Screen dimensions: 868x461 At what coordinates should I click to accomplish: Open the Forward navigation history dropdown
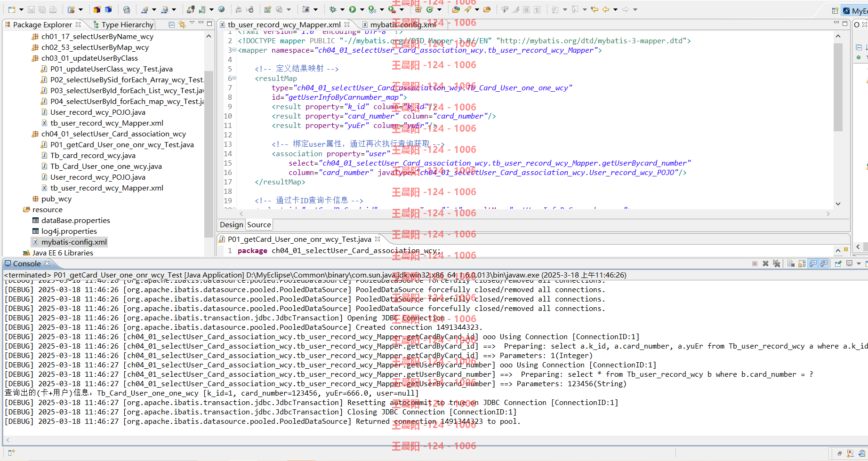coord(635,9)
